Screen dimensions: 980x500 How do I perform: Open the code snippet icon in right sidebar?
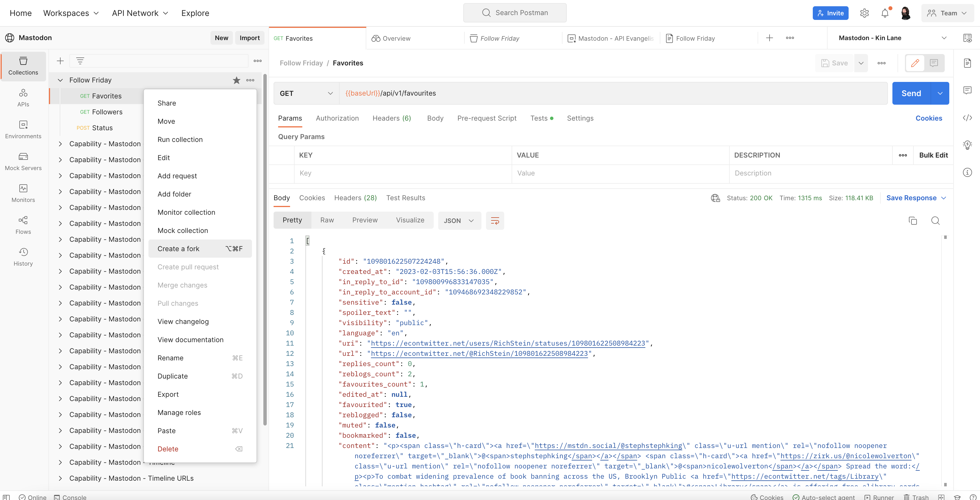pyautogui.click(x=967, y=118)
